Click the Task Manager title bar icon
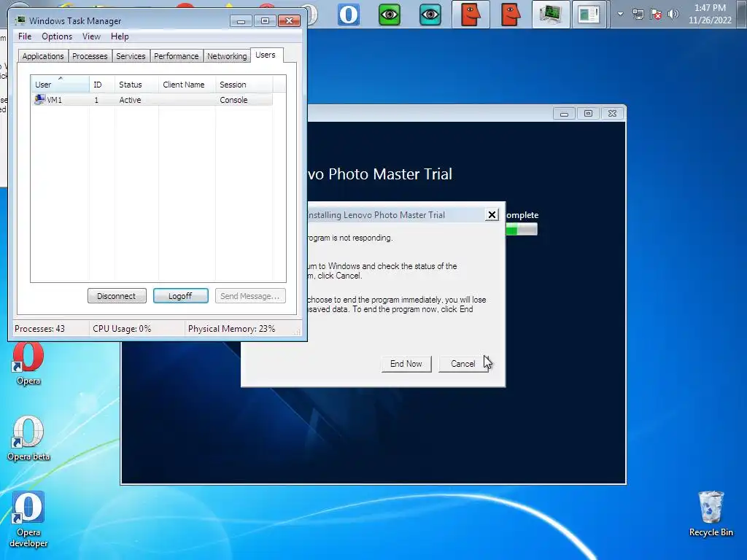 (x=20, y=20)
